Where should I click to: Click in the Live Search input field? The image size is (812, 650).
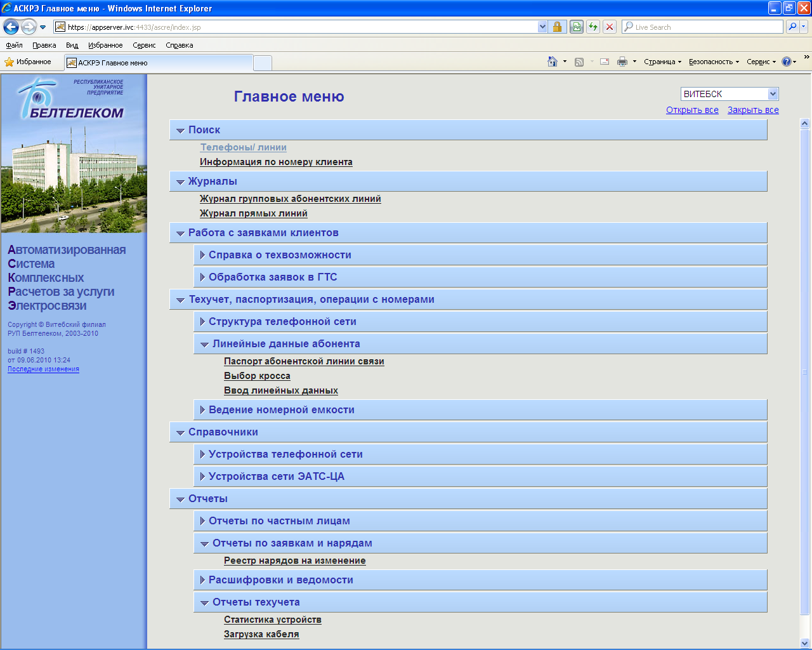(x=704, y=27)
